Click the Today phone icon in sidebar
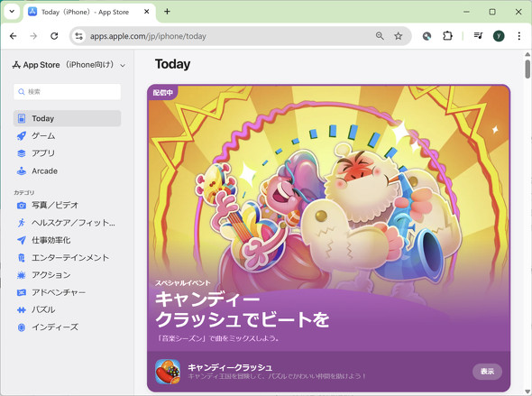 click(22, 118)
